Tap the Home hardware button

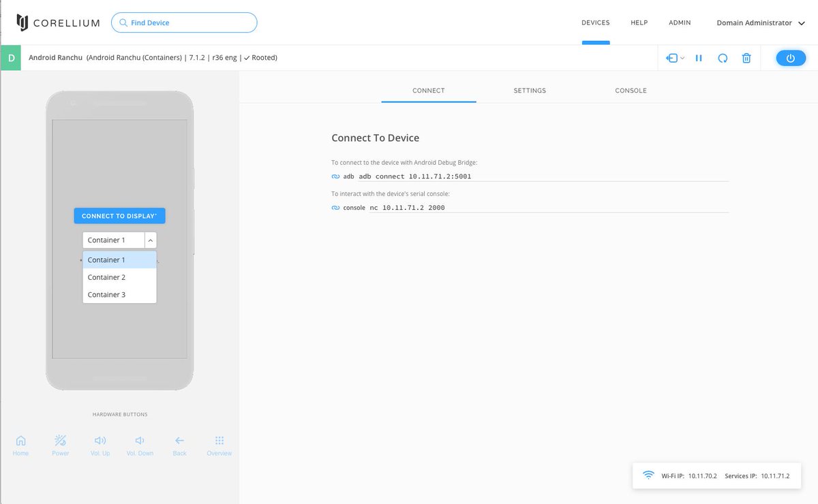tap(20, 445)
